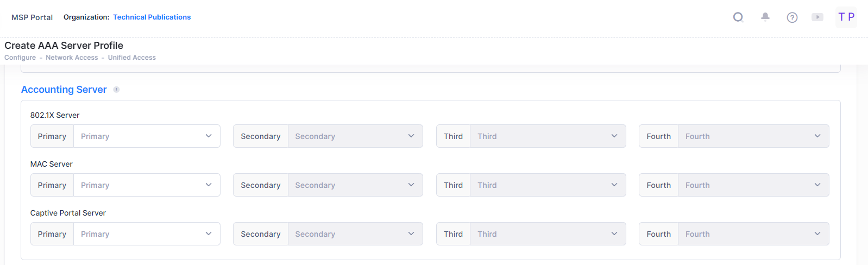Open the notifications bell
The height and width of the screenshot is (265, 868).
click(x=765, y=17)
